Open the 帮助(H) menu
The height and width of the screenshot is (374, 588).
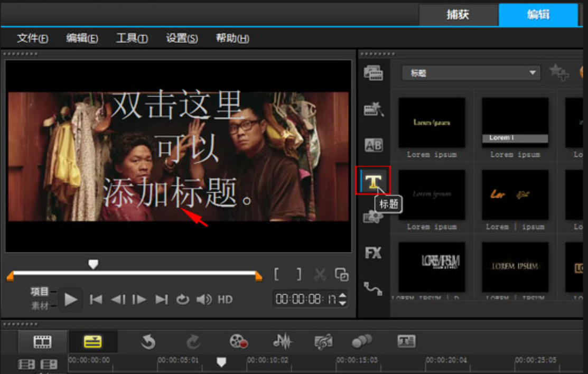click(x=232, y=38)
